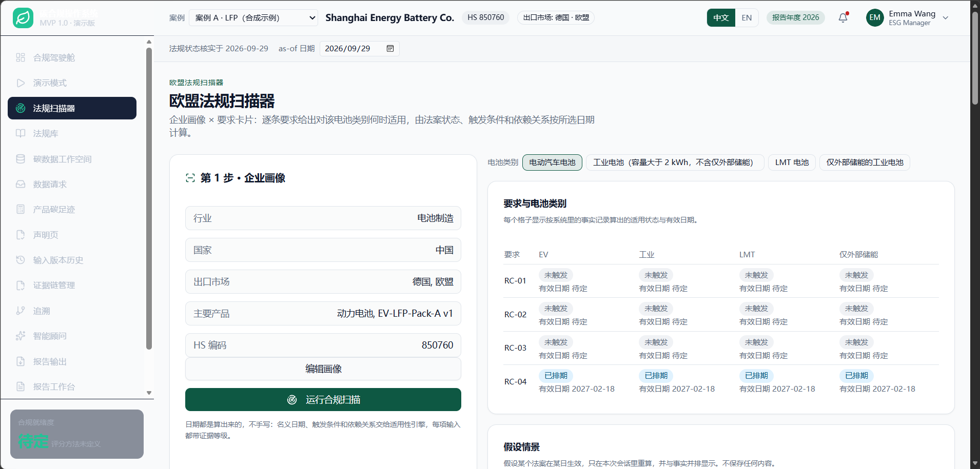Click the 证据链管理 file icon
Image resolution: width=980 pixels, height=469 pixels.
[21, 285]
